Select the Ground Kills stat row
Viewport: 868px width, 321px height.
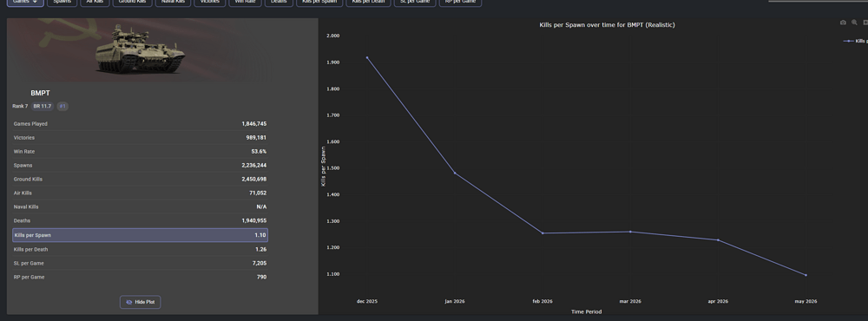click(140, 180)
